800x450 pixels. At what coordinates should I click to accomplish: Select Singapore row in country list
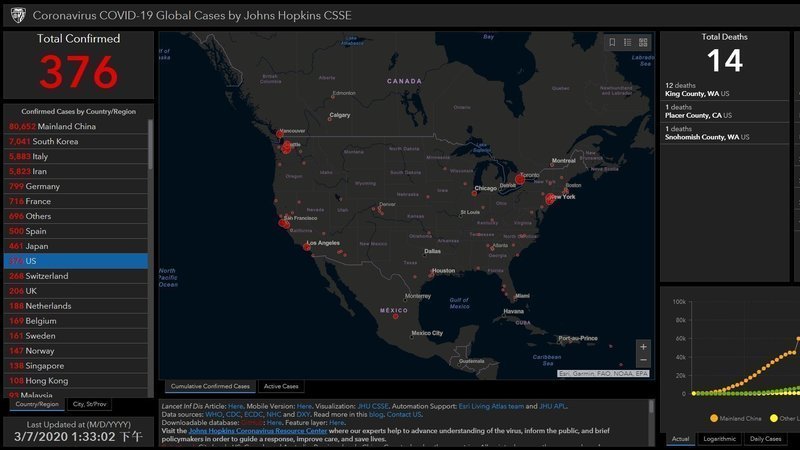(x=76, y=366)
